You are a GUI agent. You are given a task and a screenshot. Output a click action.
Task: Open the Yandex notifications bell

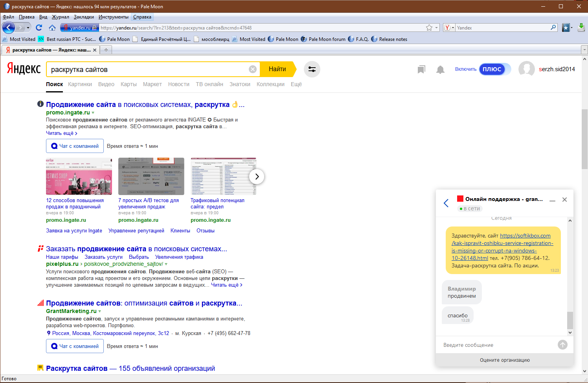(441, 70)
